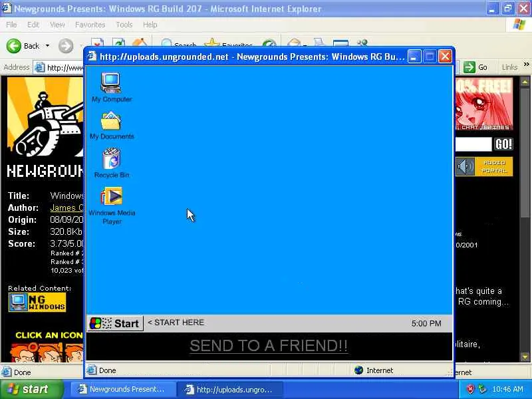Click the START HERE text label

176,323
